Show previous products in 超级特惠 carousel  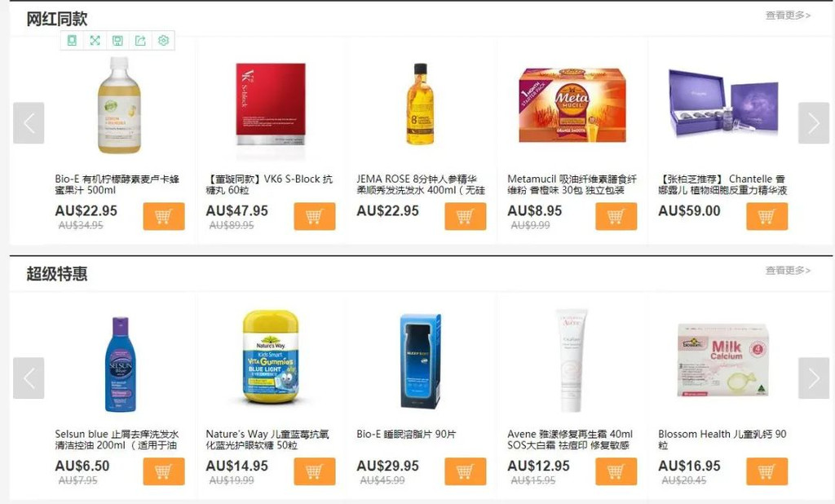click(29, 378)
